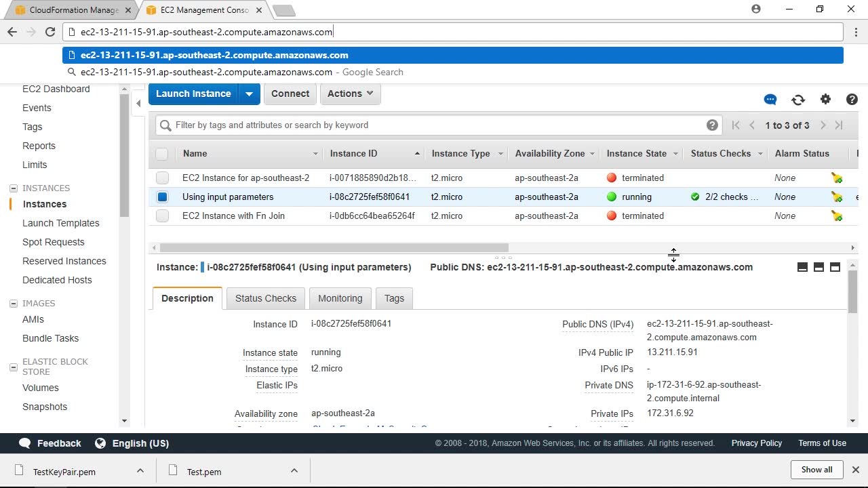
Task: Open the TestKeyPair.pem download options
Action: (x=140, y=471)
